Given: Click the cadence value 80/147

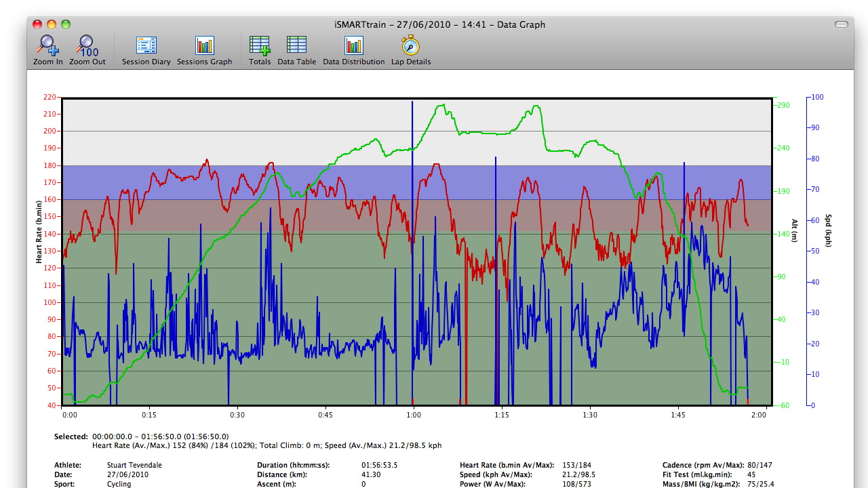Looking at the screenshot, I should pyautogui.click(x=759, y=465).
